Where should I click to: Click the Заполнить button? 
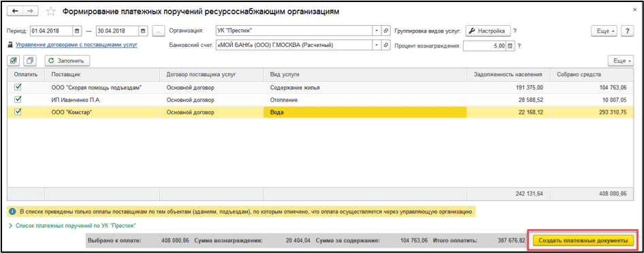tap(67, 61)
